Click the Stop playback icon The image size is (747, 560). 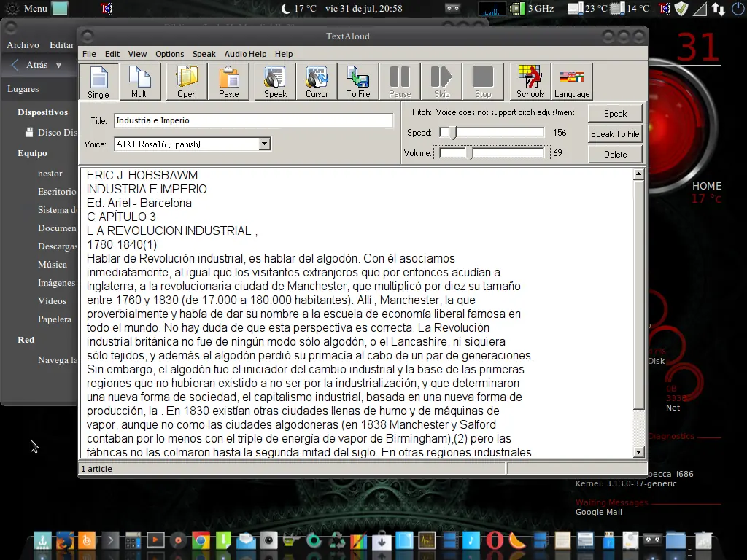(483, 82)
